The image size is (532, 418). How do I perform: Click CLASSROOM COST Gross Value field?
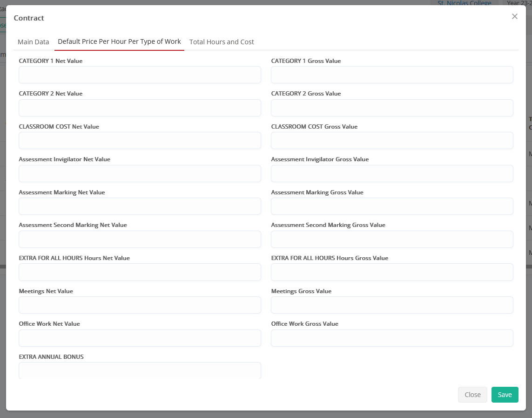(x=392, y=140)
